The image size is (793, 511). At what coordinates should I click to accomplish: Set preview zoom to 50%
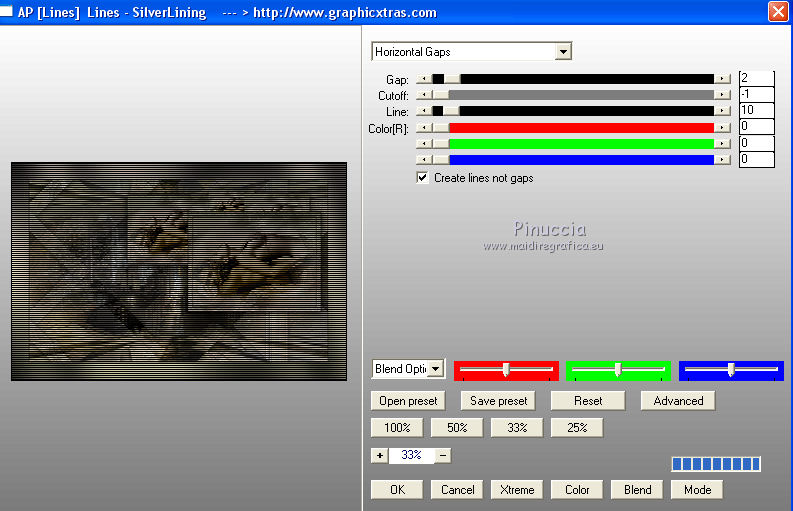click(x=457, y=428)
